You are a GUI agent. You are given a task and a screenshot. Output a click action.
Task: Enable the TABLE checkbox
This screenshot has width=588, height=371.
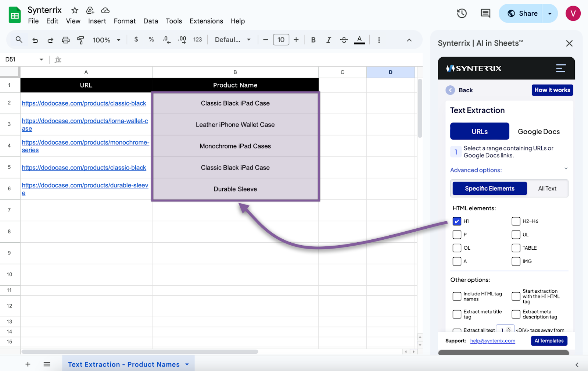click(x=516, y=248)
